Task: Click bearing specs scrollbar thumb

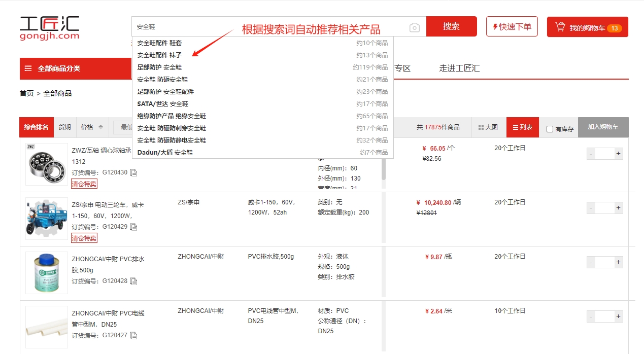Action: (x=384, y=169)
